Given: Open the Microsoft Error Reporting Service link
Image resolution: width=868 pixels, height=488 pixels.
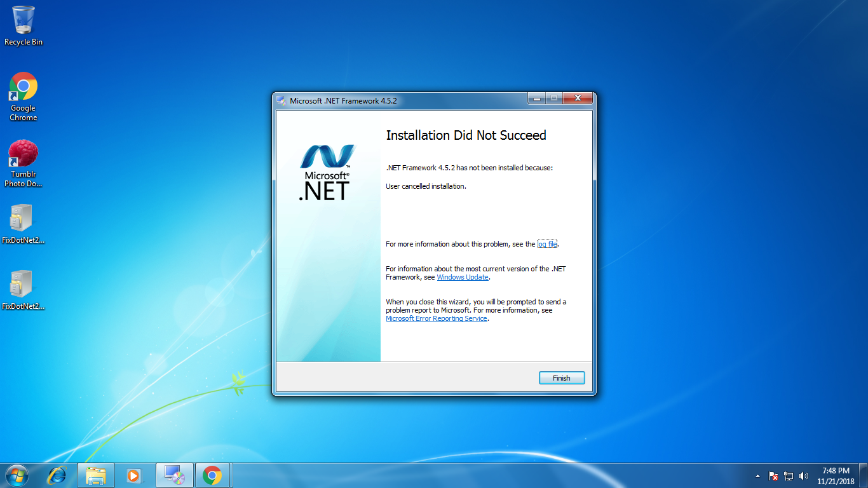Looking at the screenshot, I should click(x=436, y=318).
